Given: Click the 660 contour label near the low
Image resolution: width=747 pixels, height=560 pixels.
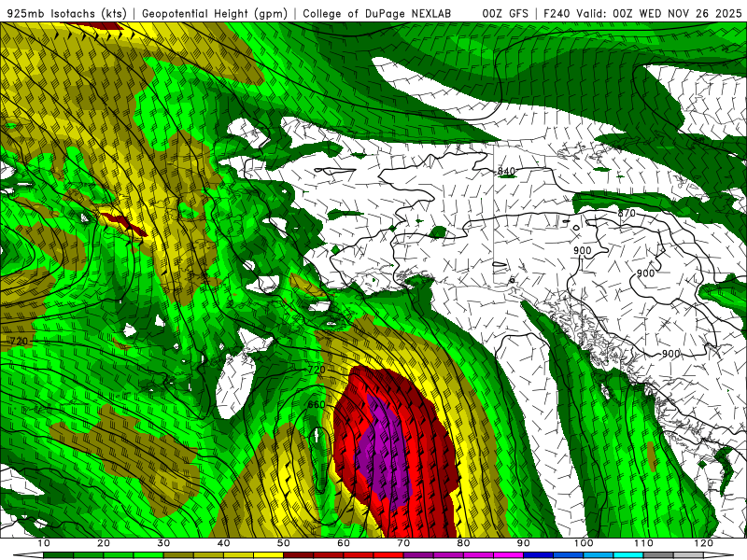Looking at the screenshot, I should pyautogui.click(x=317, y=405).
